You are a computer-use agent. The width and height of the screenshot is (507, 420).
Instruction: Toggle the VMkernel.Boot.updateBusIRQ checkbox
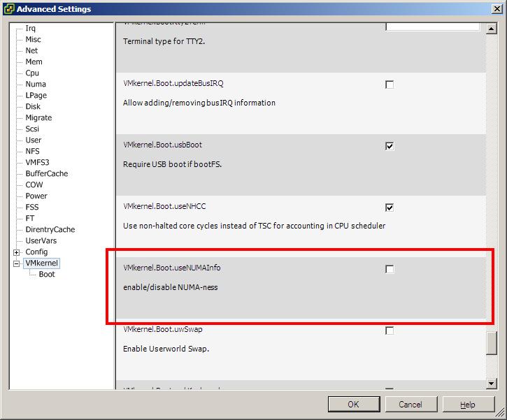coord(390,85)
